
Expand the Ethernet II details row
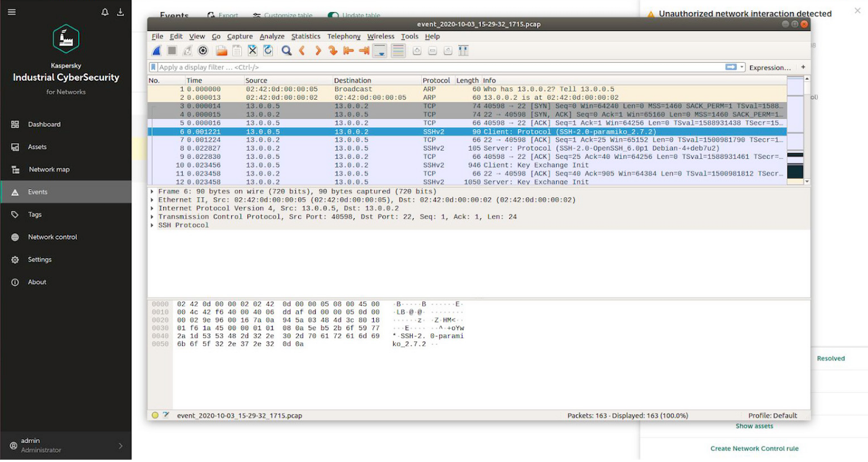[x=153, y=200]
